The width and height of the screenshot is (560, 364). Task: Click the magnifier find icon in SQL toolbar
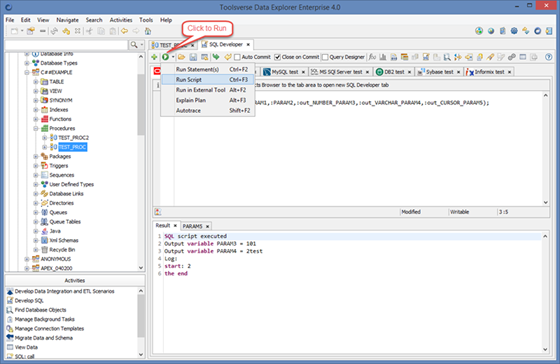point(447,57)
